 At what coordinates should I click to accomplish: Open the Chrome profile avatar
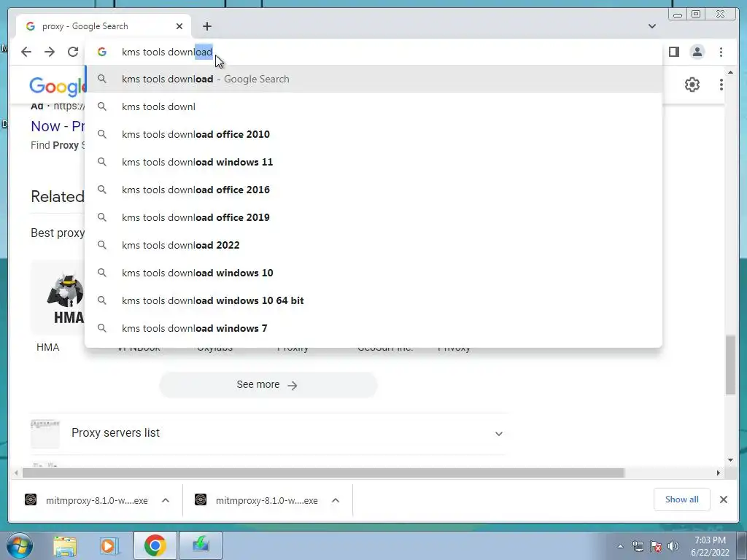pos(697,52)
